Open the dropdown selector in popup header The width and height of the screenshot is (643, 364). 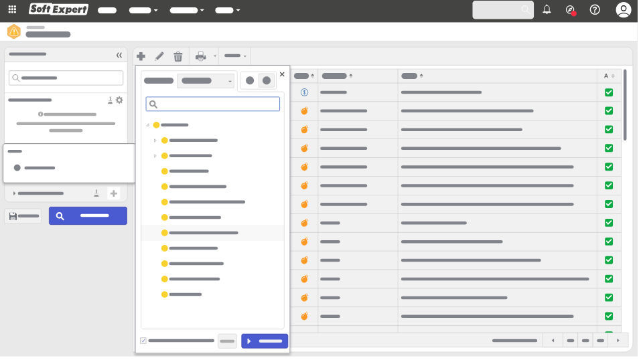point(206,81)
